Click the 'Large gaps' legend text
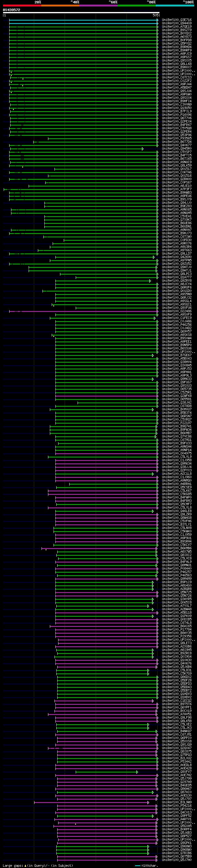The height and width of the screenshot is (868, 197). (13, 865)
